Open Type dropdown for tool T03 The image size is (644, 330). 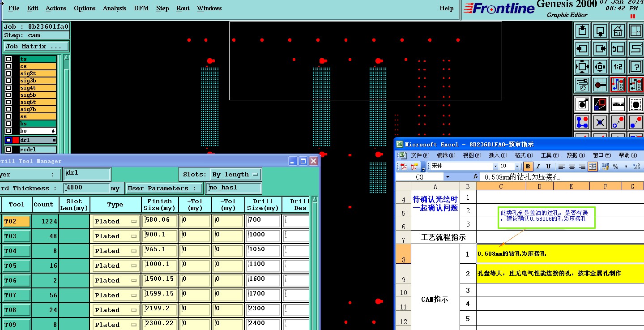tap(115, 236)
